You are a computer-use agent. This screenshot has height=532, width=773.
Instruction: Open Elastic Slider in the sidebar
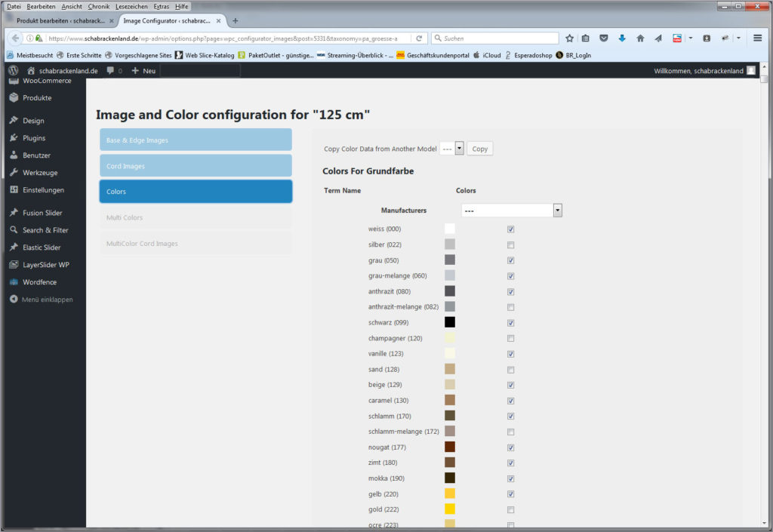coord(42,248)
